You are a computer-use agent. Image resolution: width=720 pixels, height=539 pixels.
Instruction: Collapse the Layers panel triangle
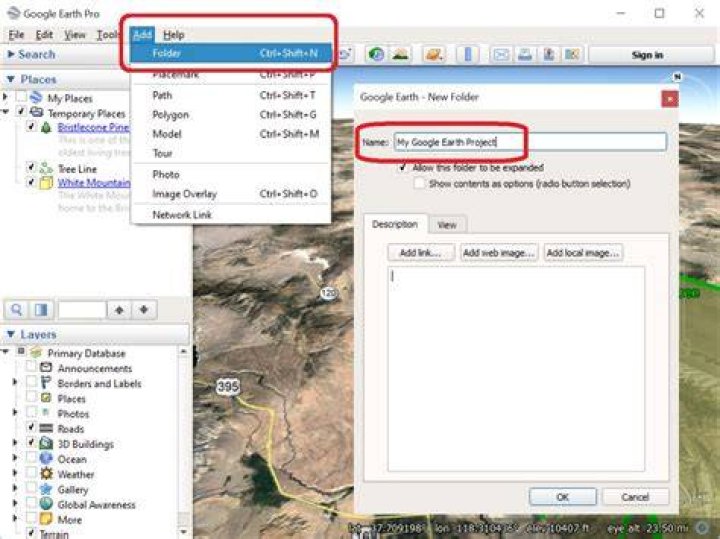click(x=11, y=334)
